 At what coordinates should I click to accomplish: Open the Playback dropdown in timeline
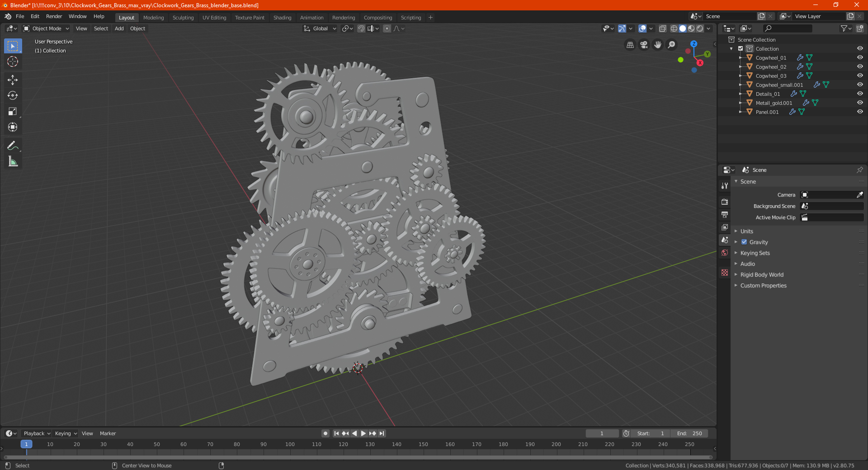37,433
